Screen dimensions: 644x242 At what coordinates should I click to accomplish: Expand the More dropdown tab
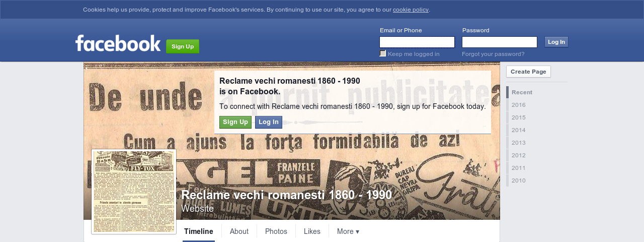348,231
